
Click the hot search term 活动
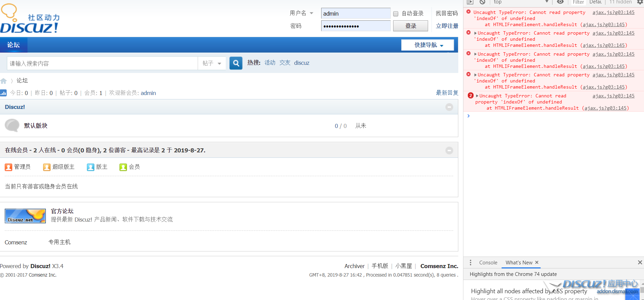270,63
